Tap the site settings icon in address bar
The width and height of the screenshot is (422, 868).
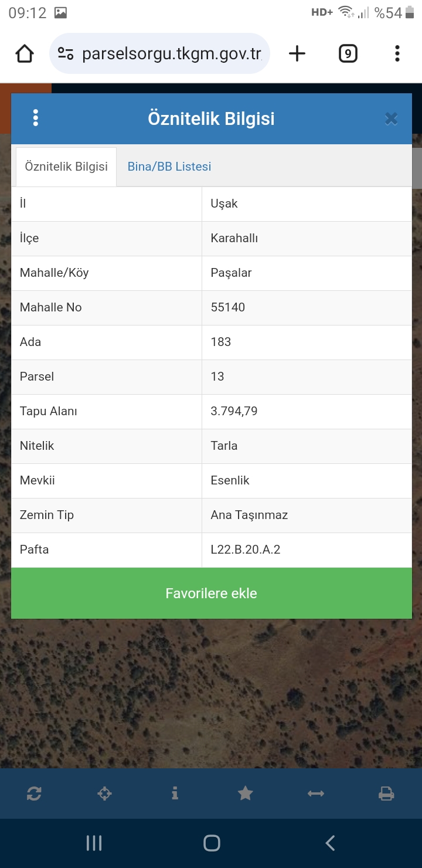coord(66,54)
